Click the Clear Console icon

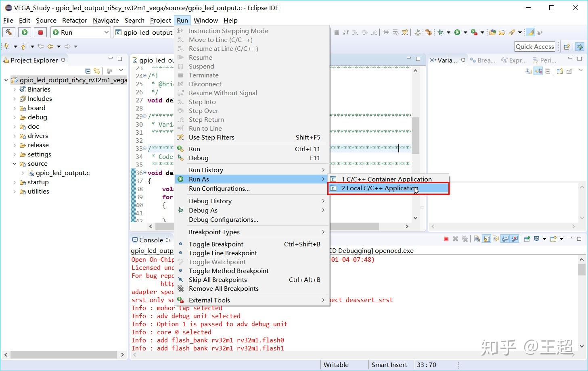(x=477, y=239)
